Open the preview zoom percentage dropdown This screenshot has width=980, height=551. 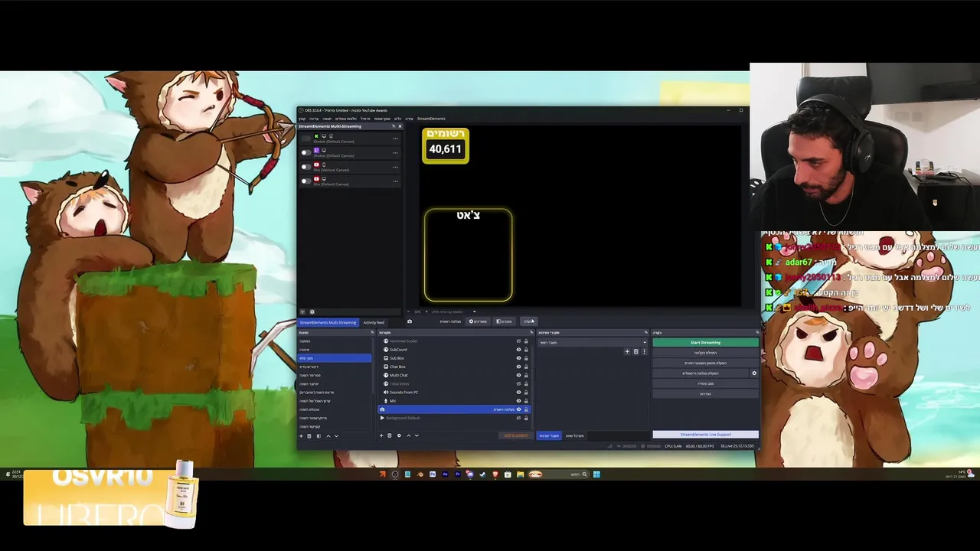pos(475,311)
